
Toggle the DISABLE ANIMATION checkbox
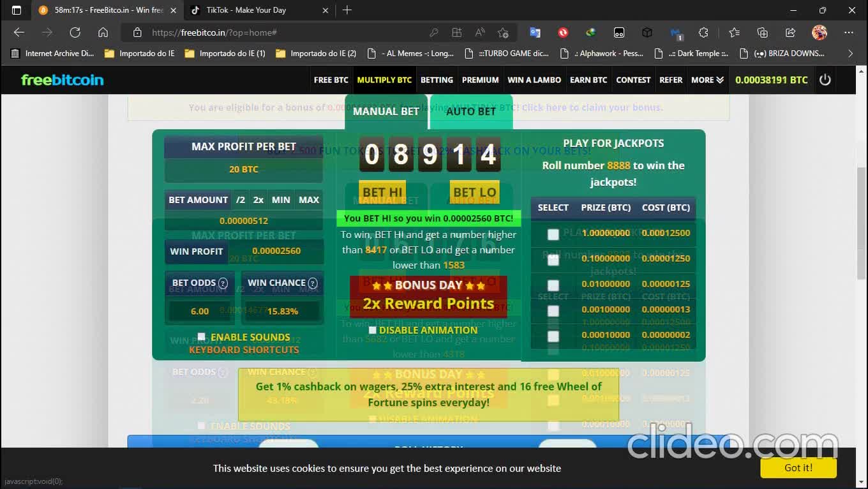click(373, 330)
